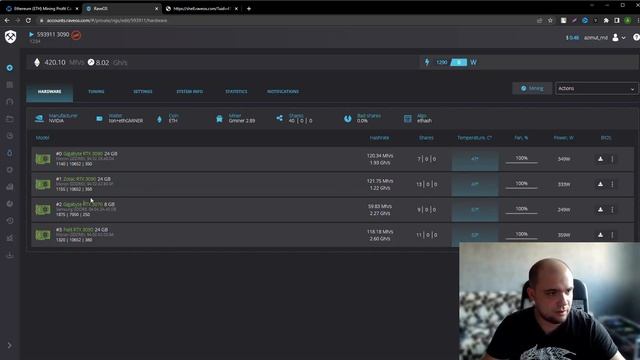The width and height of the screenshot is (640, 360).
Task: Click the 59.83 MH/s hashrate value
Action: [x=380, y=207]
